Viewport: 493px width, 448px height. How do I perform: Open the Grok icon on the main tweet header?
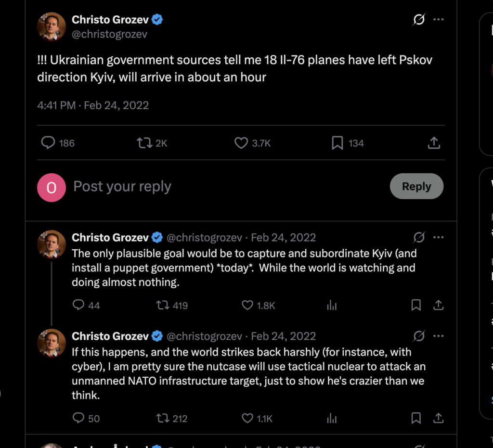(x=419, y=20)
